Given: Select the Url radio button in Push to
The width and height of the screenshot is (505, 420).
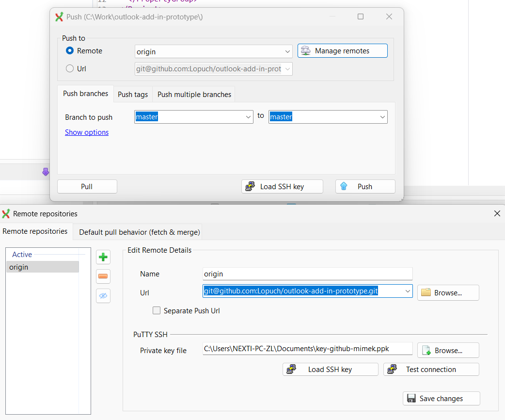Looking at the screenshot, I should pos(69,68).
